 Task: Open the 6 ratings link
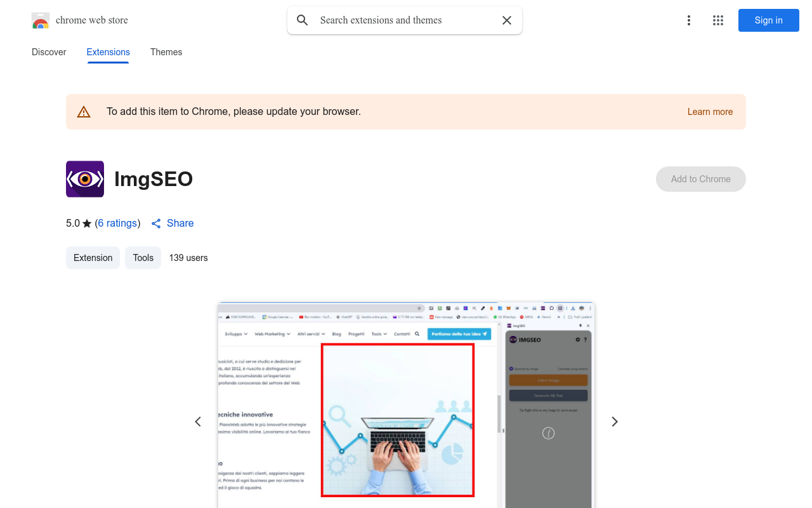pyautogui.click(x=117, y=224)
